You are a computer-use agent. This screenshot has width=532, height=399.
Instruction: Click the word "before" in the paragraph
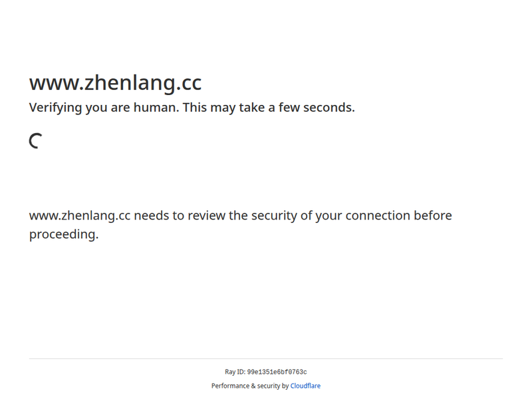point(432,216)
